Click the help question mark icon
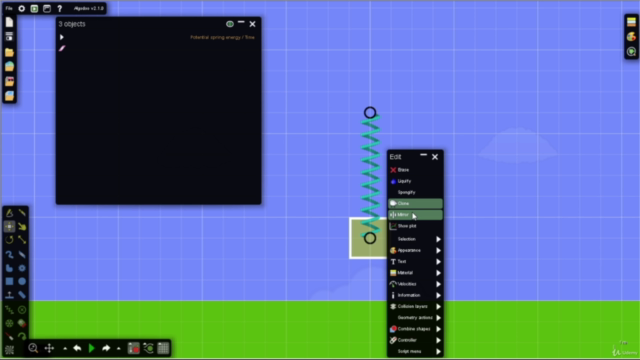The width and height of the screenshot is (640, 360). coord(60,8)
